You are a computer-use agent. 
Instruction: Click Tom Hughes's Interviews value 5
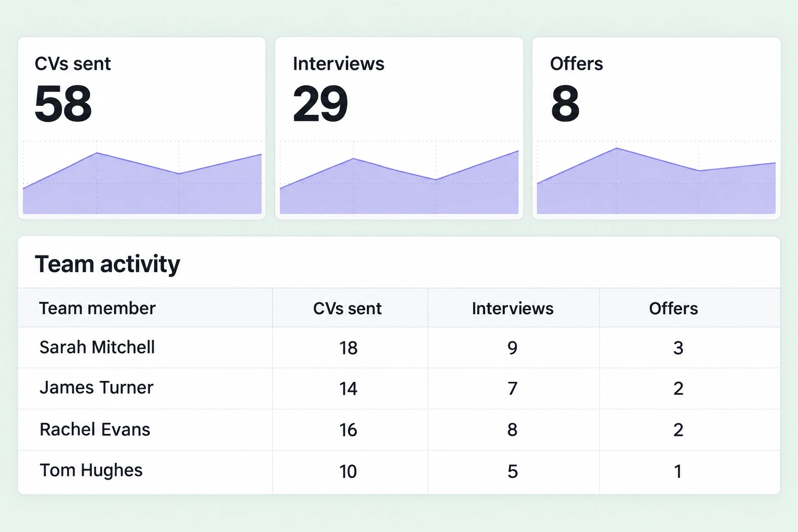coord(512,471)
